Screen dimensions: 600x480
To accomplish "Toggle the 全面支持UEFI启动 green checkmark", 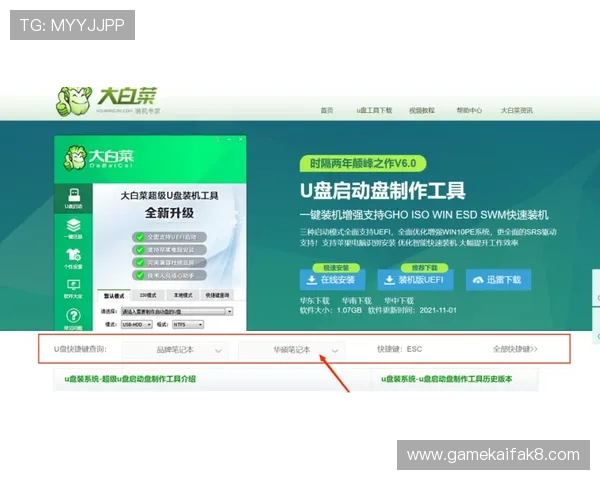I will tap(140, 237).
